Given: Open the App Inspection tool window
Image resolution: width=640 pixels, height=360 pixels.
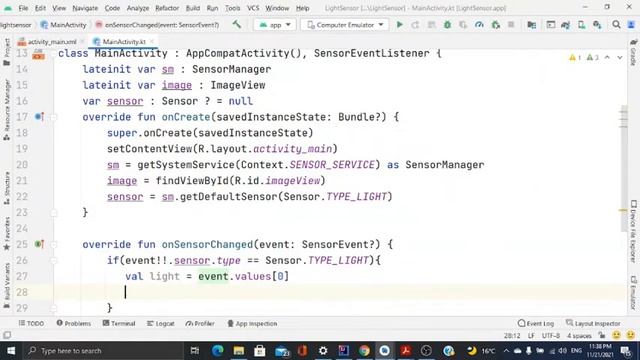Looking at the screenshot, I should click(252, 323).
